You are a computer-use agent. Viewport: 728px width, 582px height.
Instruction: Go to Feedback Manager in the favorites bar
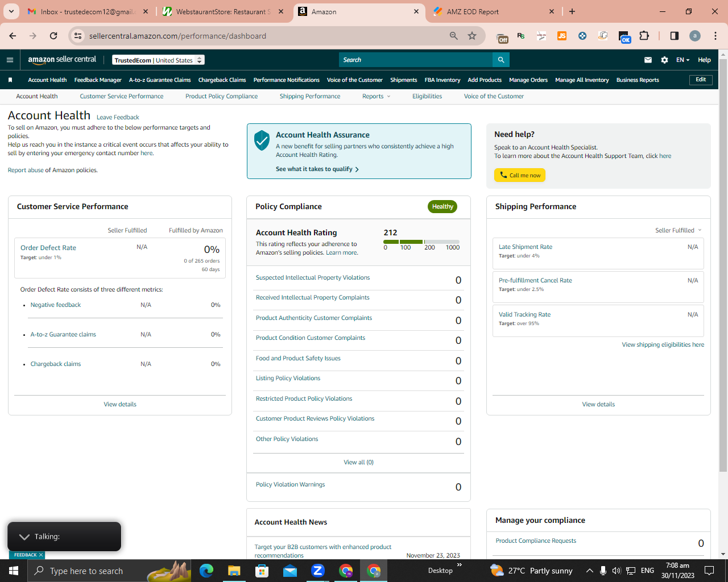pyautogui.click(x=98, y=80)
